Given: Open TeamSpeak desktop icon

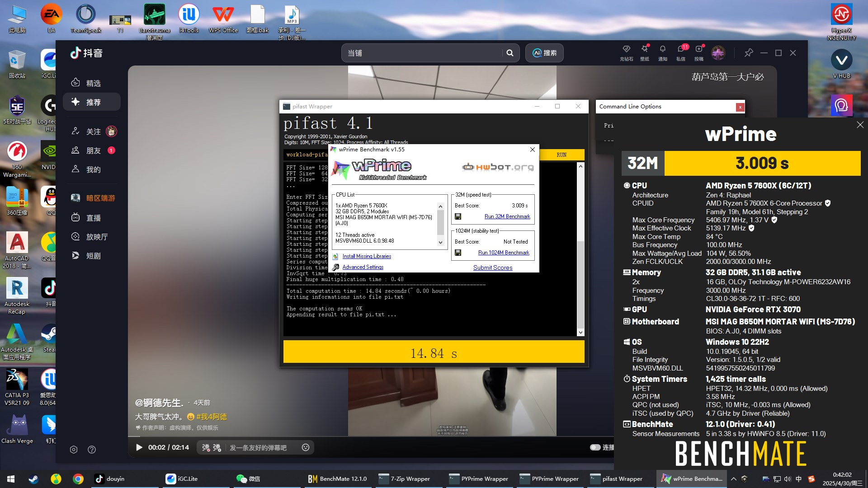Looking at the screenshot, I should tap(86, 19).
